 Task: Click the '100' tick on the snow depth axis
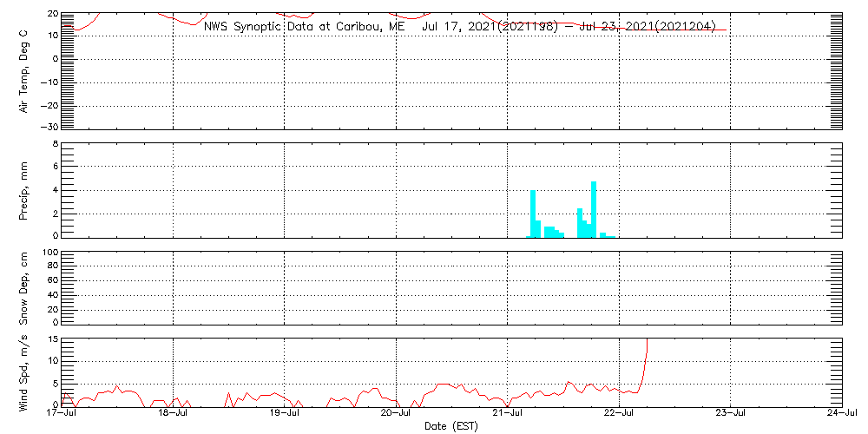pyautogui.click(x=49, y=253)
